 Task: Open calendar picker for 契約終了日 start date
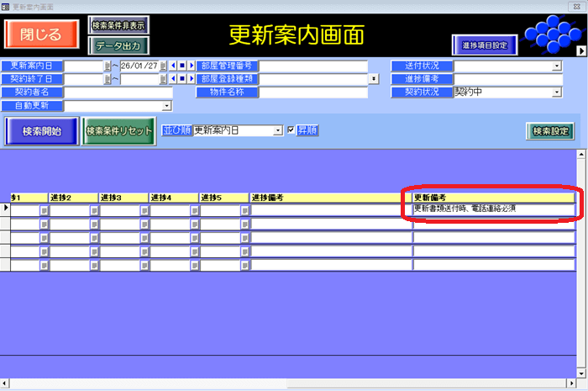tap(107, 79)
